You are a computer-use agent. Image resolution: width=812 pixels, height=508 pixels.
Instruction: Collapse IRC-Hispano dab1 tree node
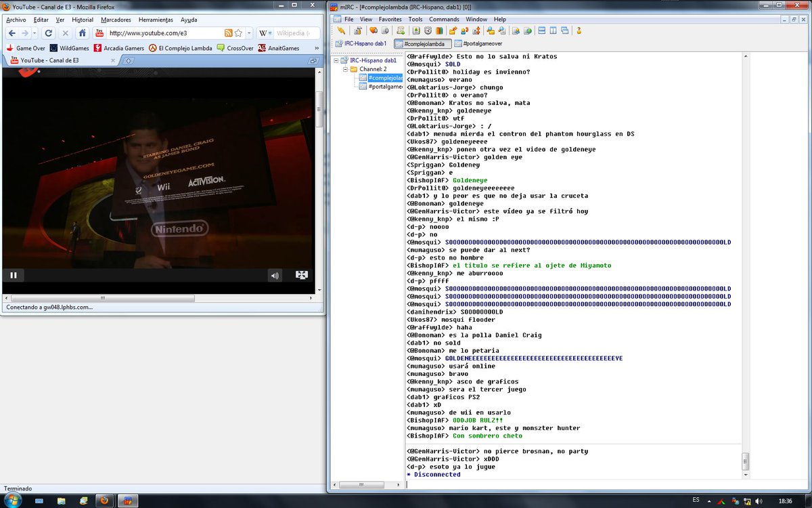336,60
